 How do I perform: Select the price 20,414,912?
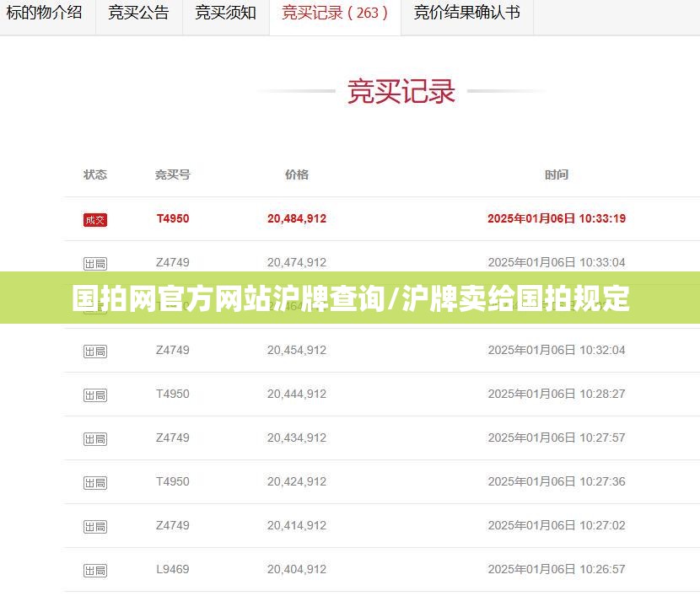pyautogui.click(x=297, y=525)
